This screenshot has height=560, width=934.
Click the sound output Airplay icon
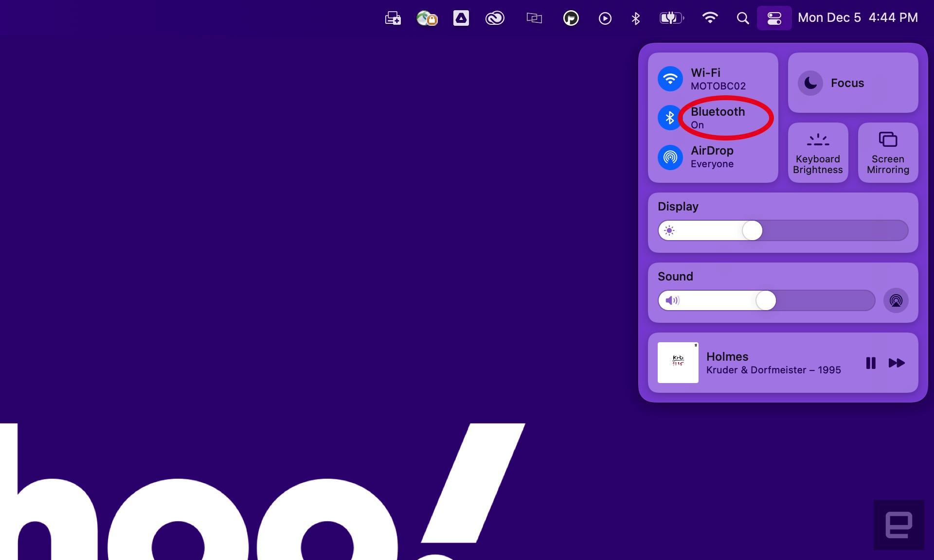tap(896, 300)
